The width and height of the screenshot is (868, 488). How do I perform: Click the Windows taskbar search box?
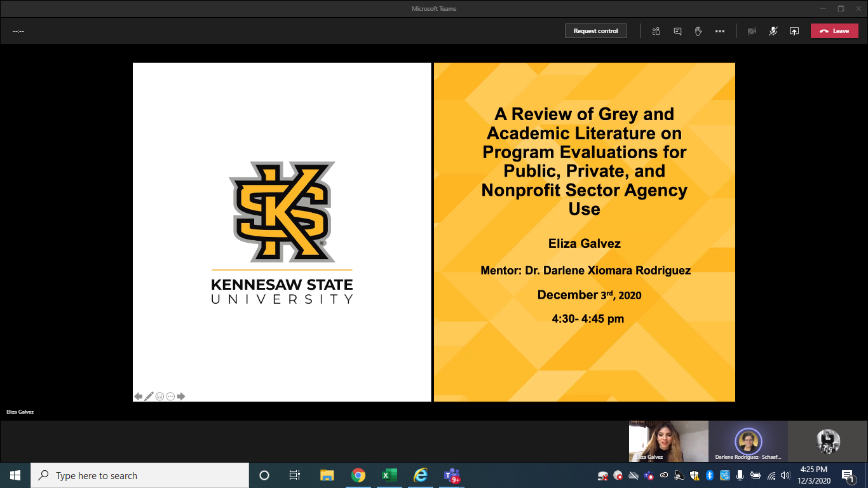140,475
